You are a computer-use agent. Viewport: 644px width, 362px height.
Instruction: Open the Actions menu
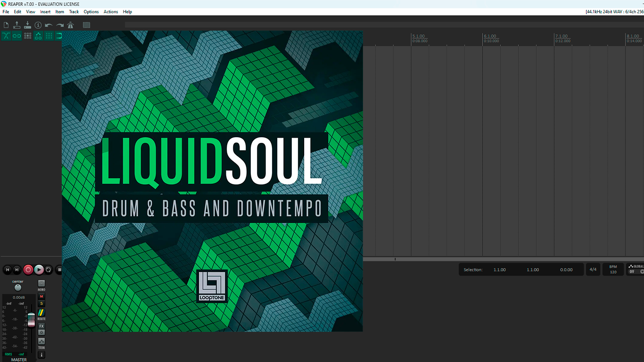[111, 12]
